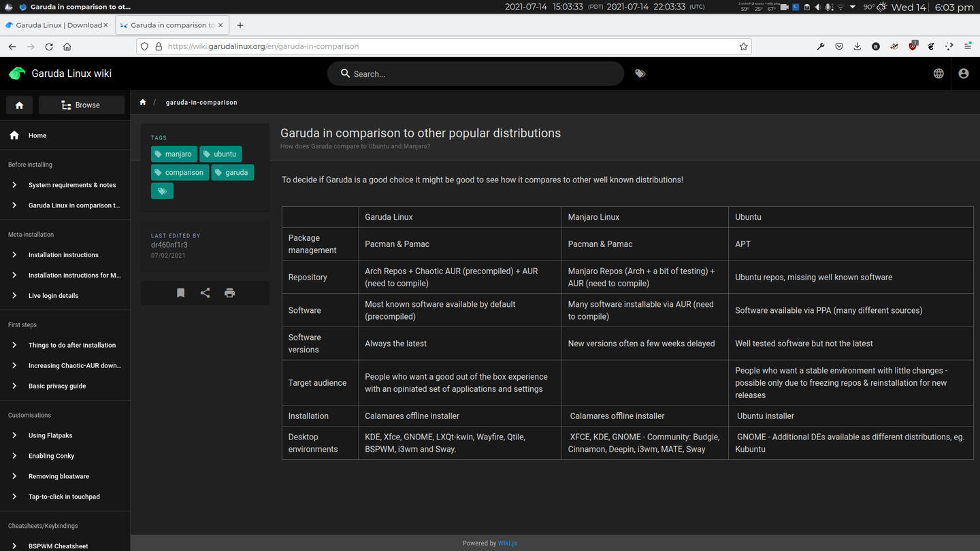Focus the wiki Search field
This screenshot has width=980, height=551.
pyautogui.click(x=476, y=73)
